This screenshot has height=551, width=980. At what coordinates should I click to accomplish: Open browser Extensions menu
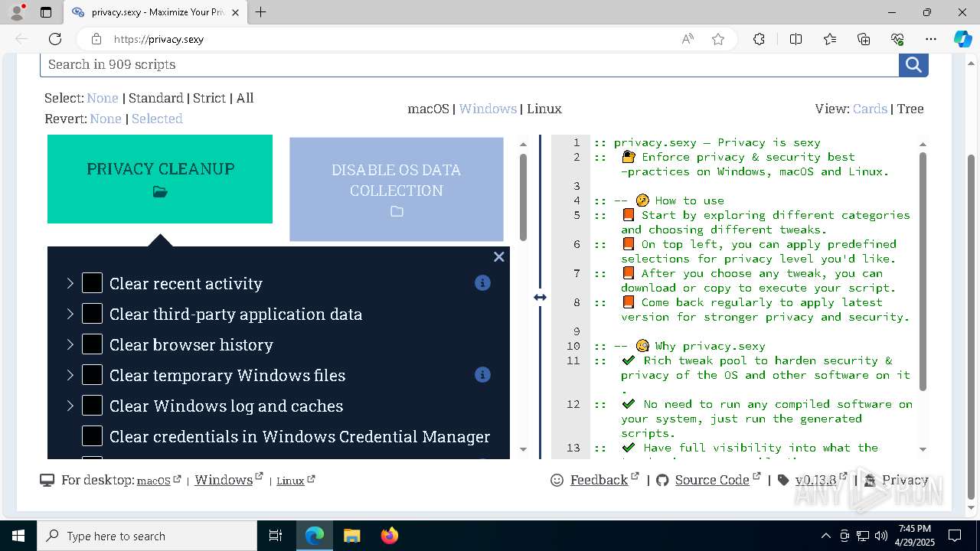[759, 39]
